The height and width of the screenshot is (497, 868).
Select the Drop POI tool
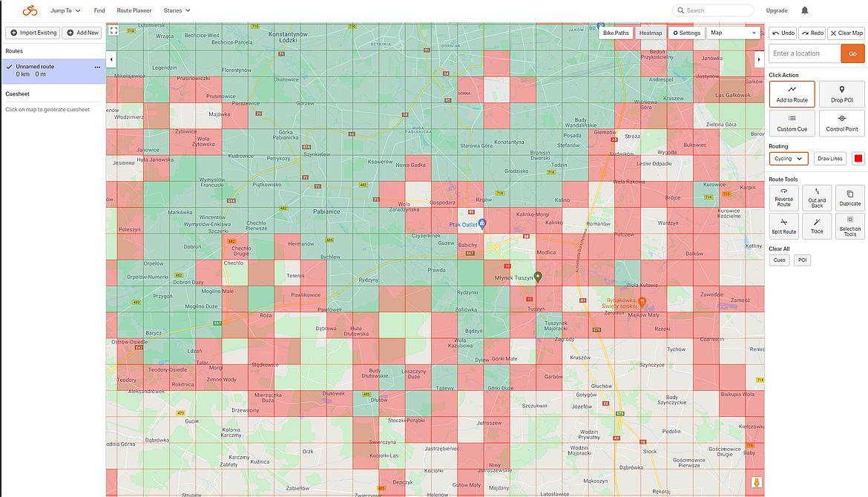tap(841, 94)
